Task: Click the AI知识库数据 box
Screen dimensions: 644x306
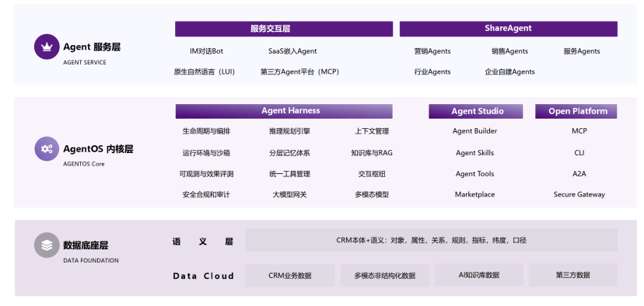Action: [479, 275]
